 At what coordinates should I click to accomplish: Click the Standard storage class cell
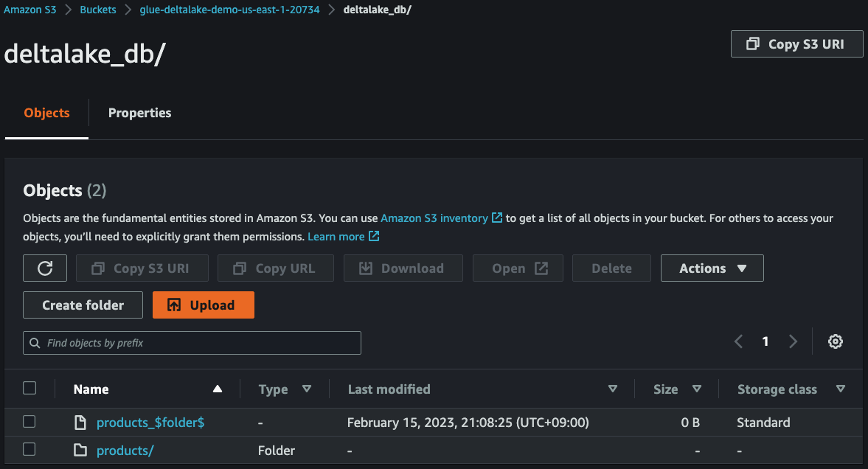coord(763,423)
